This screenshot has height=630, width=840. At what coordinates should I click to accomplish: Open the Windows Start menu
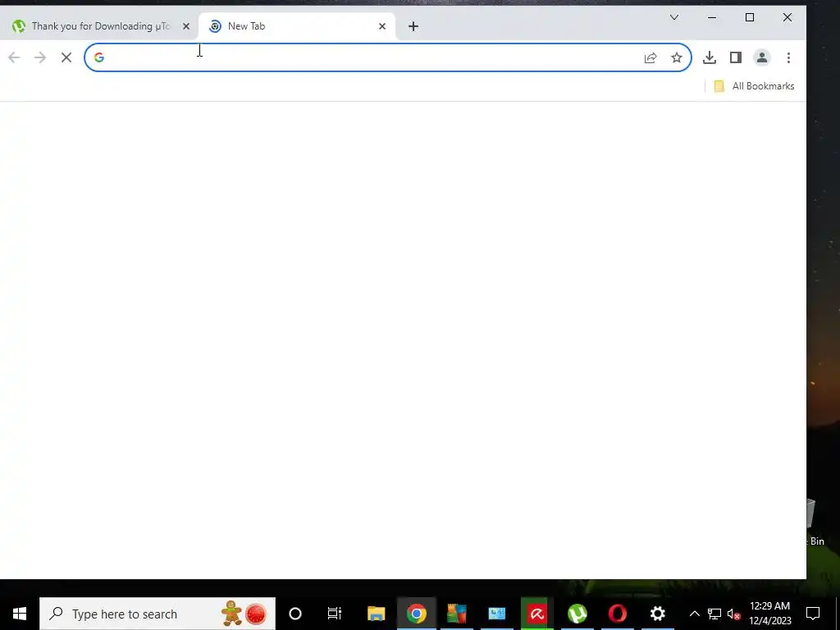[20, 614]
